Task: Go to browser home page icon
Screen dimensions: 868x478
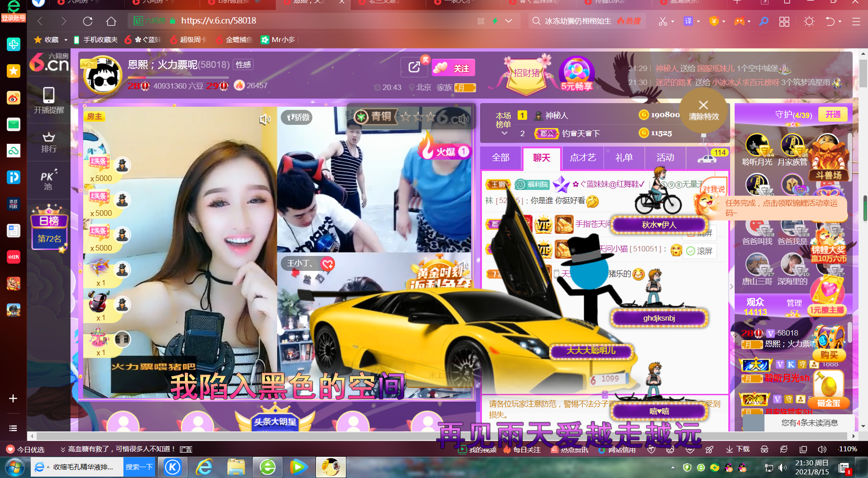Action: point(111,21)
